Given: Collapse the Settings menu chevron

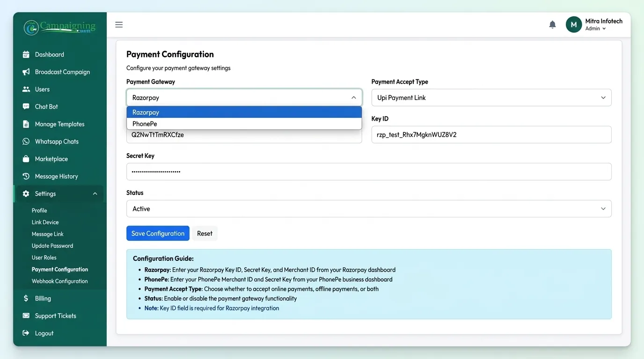Looking at the screenshot, I should [95, 194].
